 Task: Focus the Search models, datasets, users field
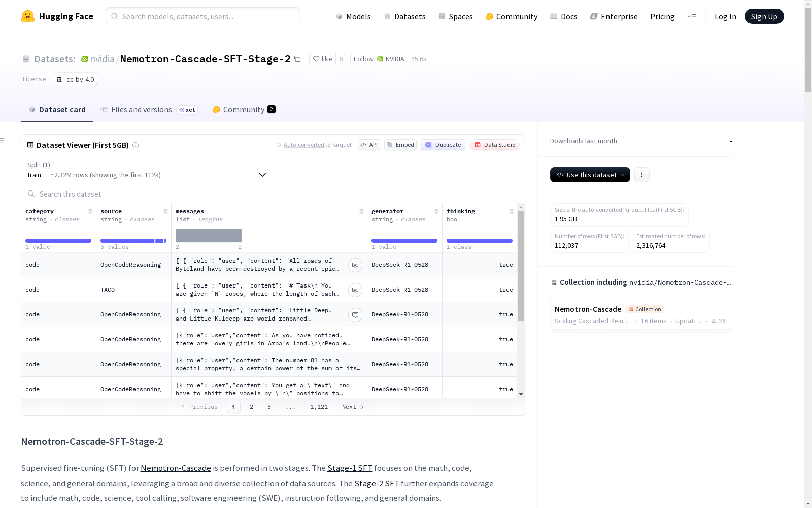[x=203, y=16]
